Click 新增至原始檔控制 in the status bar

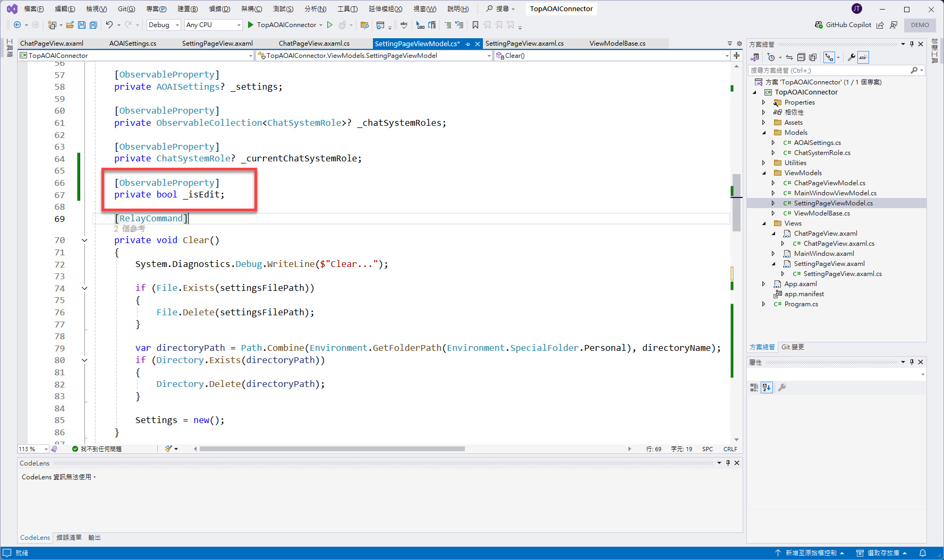(x=810, y=553)
